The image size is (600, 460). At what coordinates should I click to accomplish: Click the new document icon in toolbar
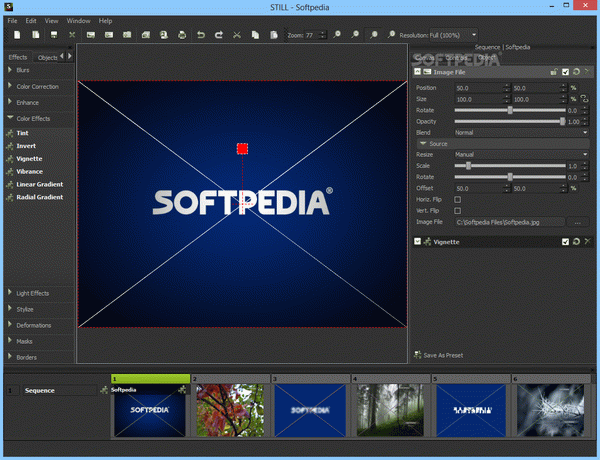point(17,35)
